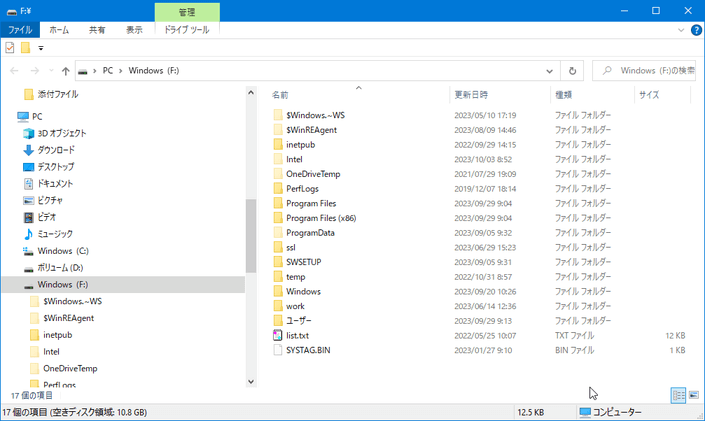Viewport: 705px width, 421px height.
Task: Switch to details view layout icon
Action: point(678,395)
